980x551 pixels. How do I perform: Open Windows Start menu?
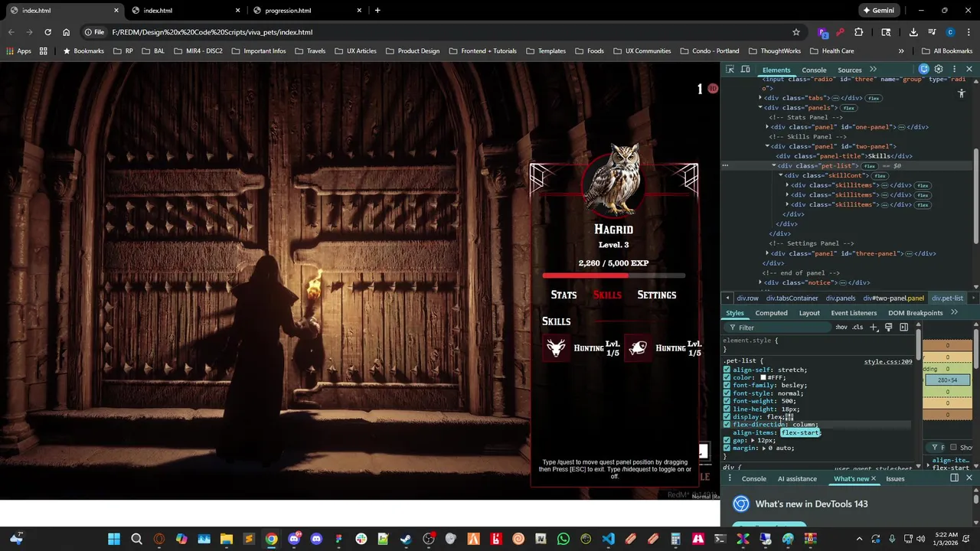click(114, 539)
